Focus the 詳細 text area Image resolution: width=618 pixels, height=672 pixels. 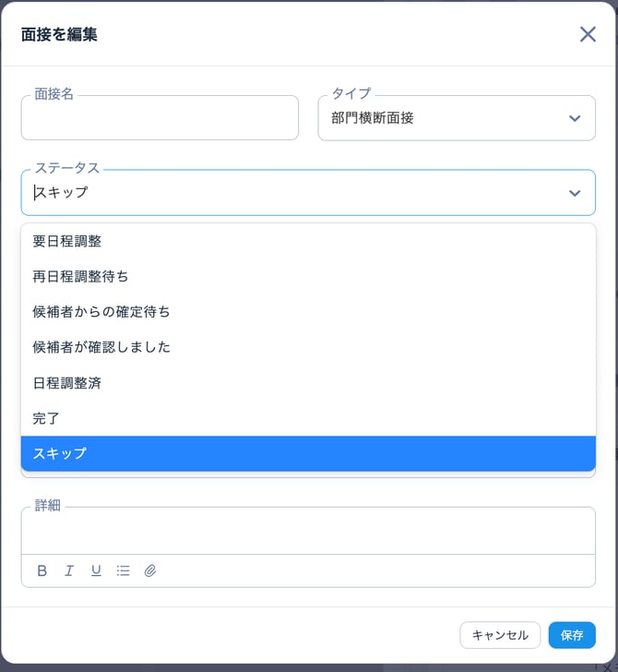point(308,532)
